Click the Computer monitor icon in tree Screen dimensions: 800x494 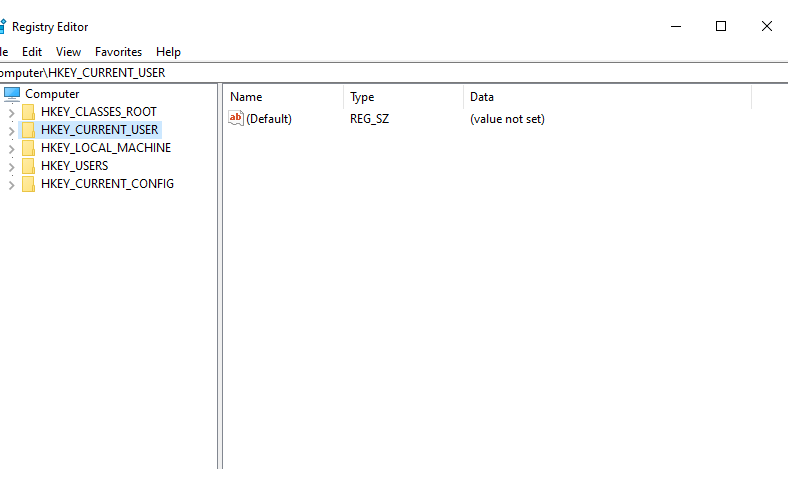click(12, 94)
